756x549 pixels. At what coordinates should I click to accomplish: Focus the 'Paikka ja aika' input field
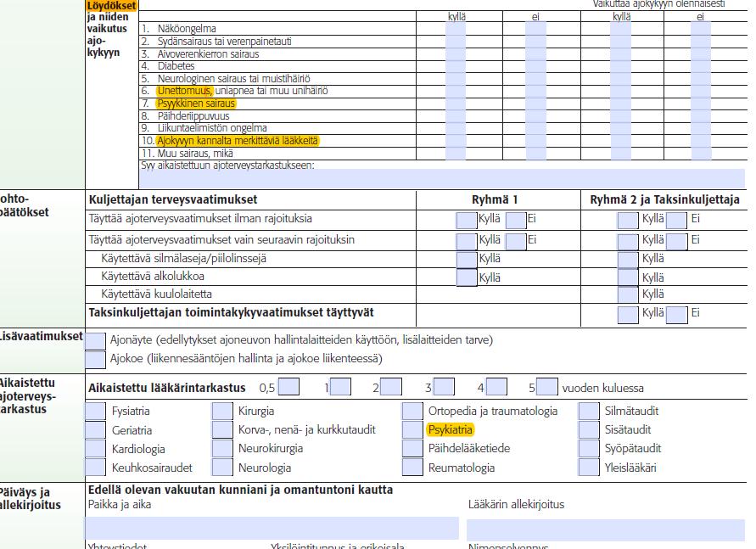pos(272,528)
